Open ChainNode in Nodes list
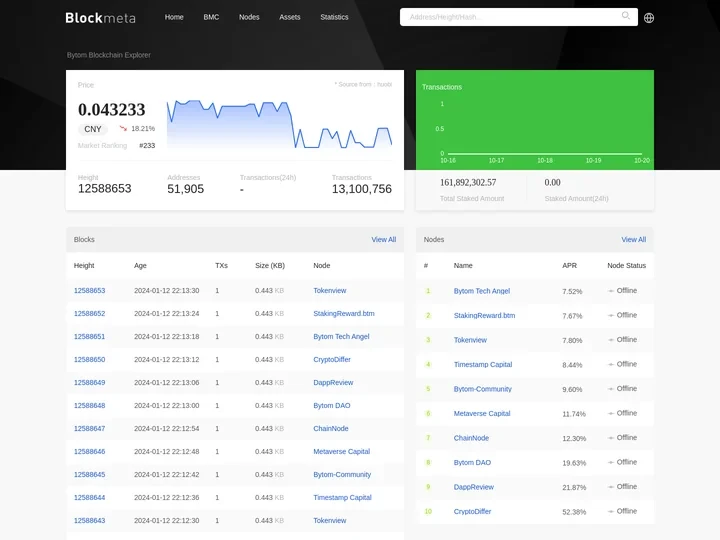Image resolution: width=720 pixels, height=540 pixels. click(x=471, y=438)
